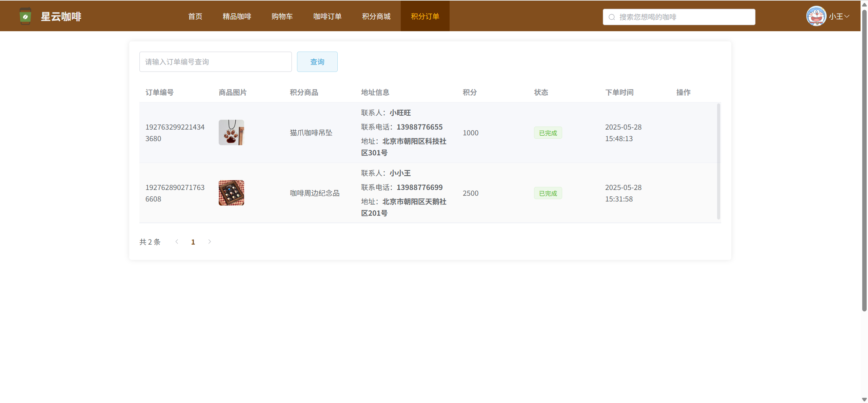
Task: Click the Doraemon user avatar
Action: pos(816,16)
